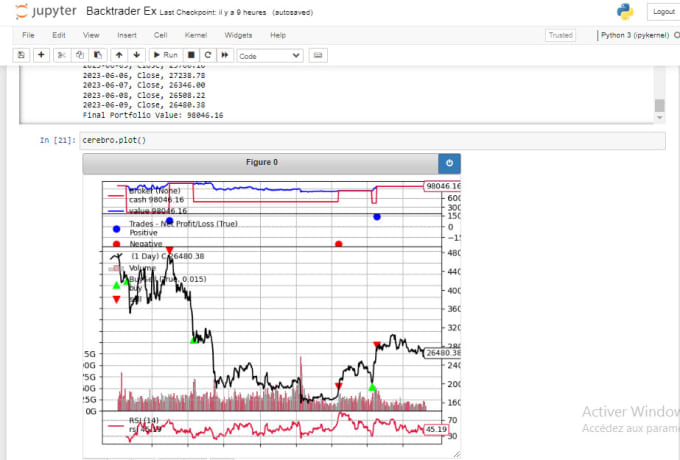This screenshot has width=680, height=460.
Task: Open the Help menu
Action: [x=278, y=35]
